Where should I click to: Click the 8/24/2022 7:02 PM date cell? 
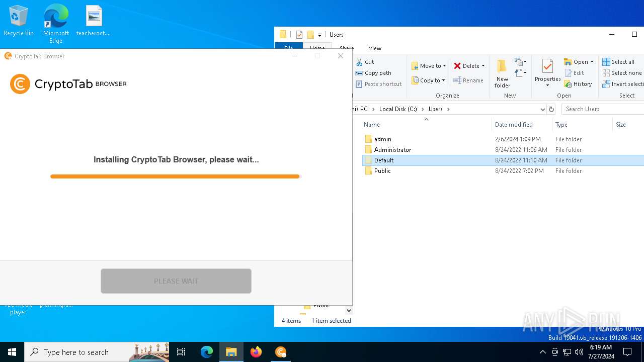519,171
